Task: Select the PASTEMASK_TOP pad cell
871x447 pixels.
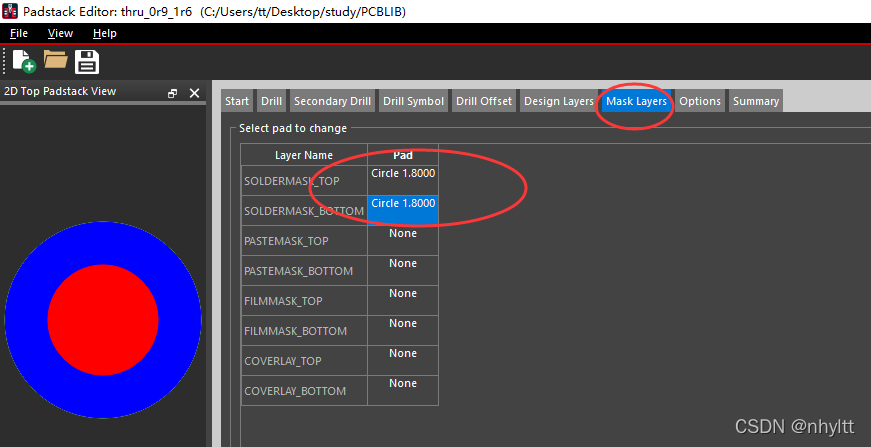Action: pyautogui.click(x=403, y=240)
